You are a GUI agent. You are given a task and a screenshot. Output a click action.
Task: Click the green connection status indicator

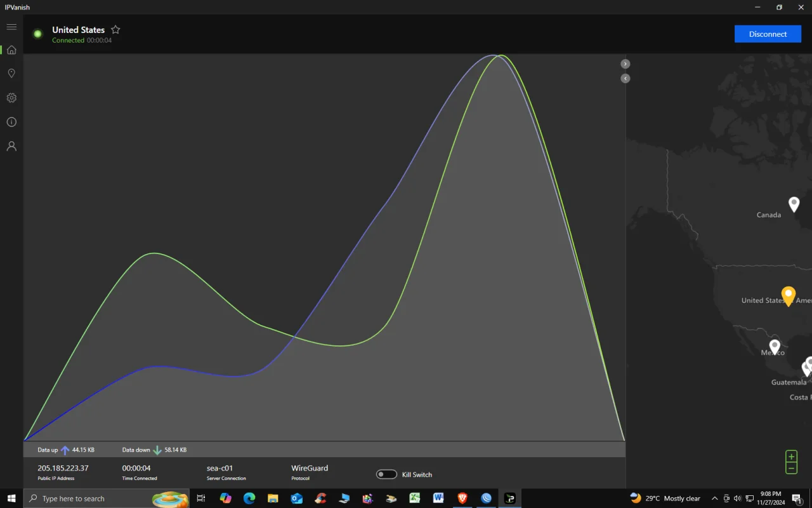[x=37, y=34]
